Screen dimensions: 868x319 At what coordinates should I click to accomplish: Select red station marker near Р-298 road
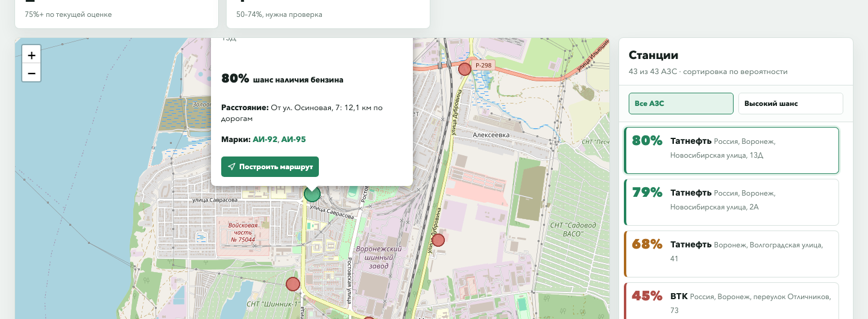coord(464,69)
